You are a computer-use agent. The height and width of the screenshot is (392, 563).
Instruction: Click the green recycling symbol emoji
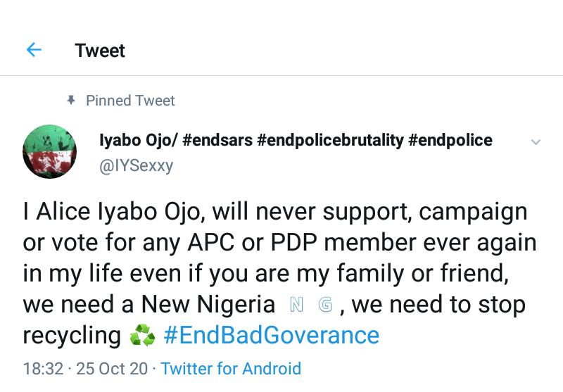[142, 336]
